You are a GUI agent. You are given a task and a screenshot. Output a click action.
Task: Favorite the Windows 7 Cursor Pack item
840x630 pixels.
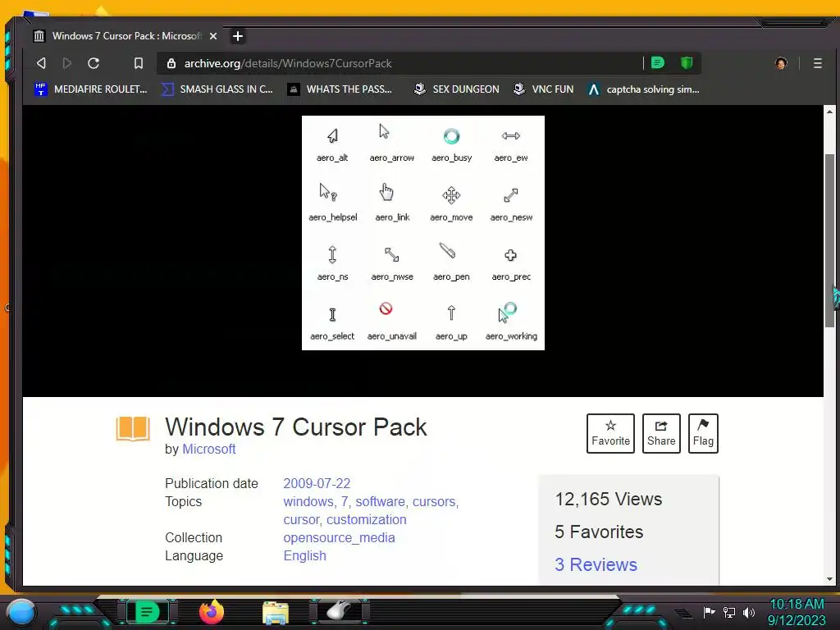(x=610, y=433)
